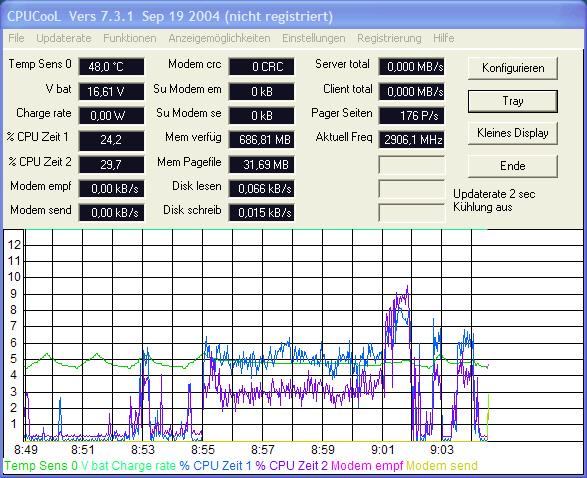Click the Mem verfüg value 686,81 MB
The width and height of the screenshot is (587, 478).
261,140
